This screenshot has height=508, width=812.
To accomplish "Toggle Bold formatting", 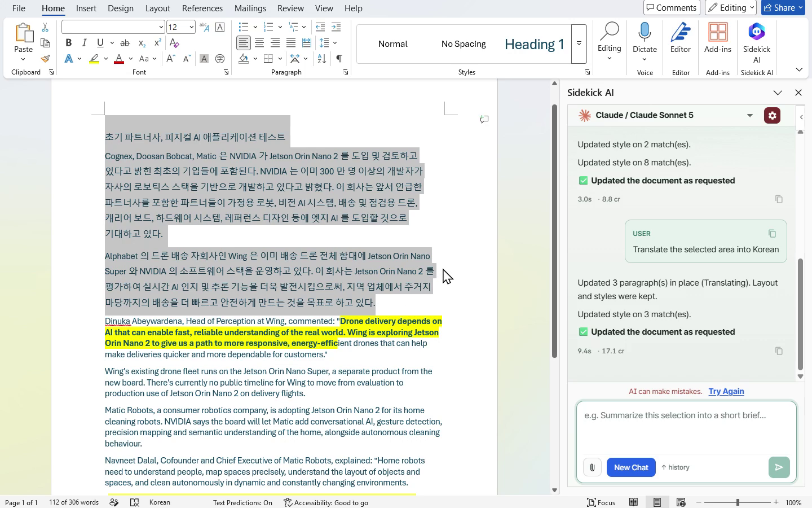I will [x=68, y=43].
